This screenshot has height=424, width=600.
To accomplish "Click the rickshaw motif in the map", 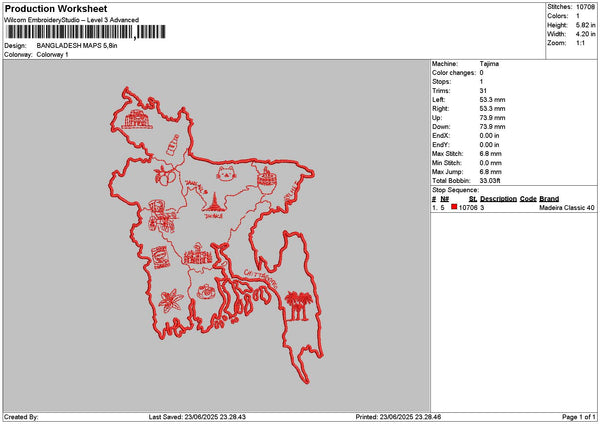I will [162, 216].
